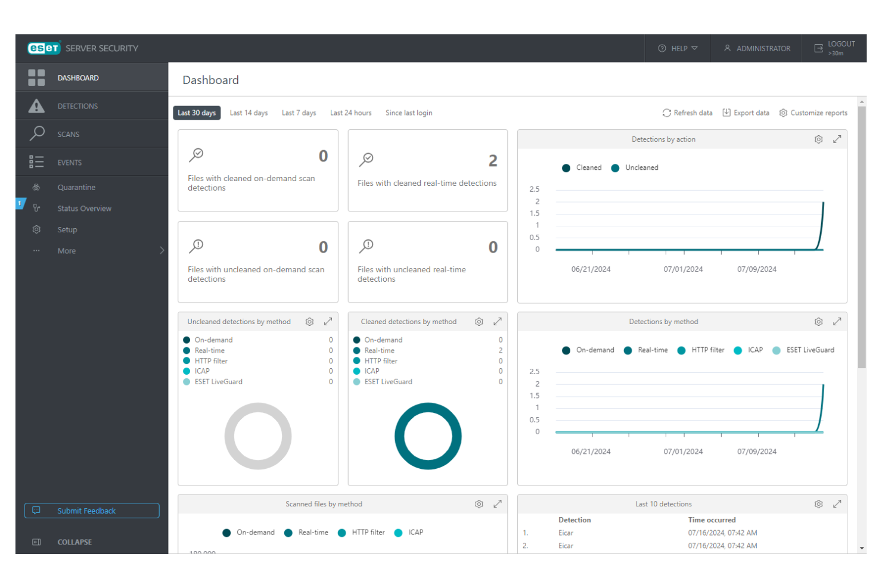Open the Detections section in sidebar
Viewport: 882px width, 588px height.
[77, 105]
